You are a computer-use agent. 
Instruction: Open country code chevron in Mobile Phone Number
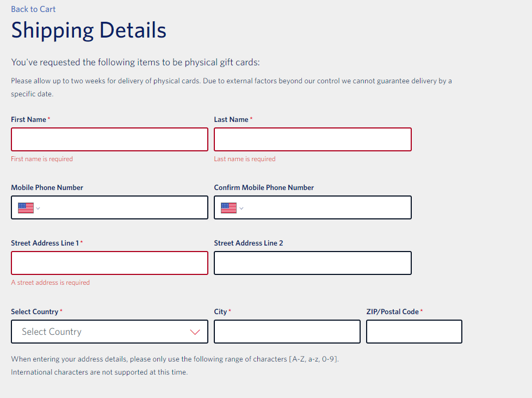(x=38, y=208)
